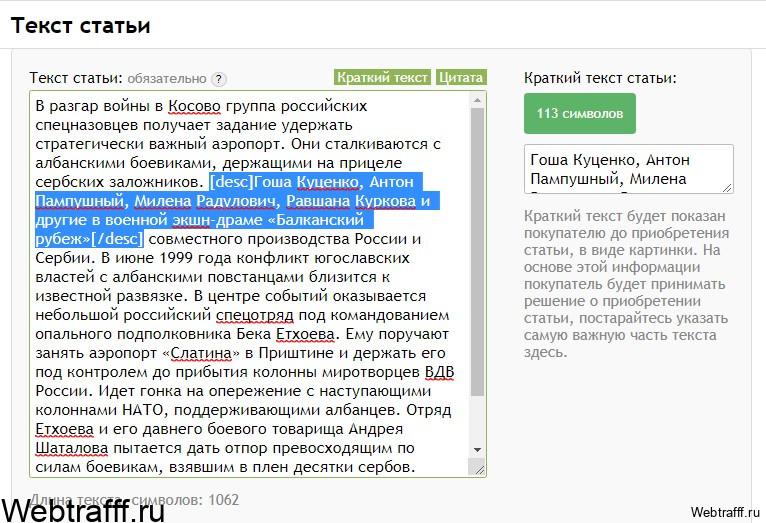Click the scrollbar up arrow in article text

coord(477,100)
